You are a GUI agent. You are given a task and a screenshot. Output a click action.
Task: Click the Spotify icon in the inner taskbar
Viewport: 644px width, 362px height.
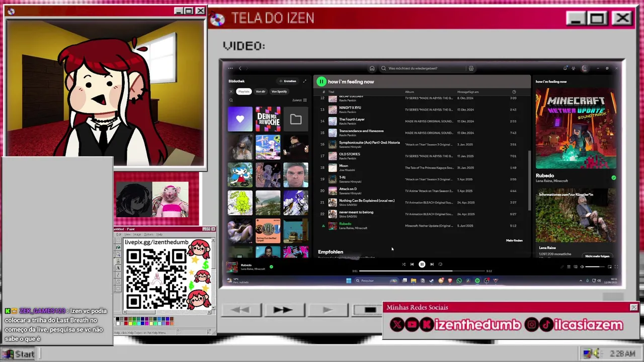(477, 281)
